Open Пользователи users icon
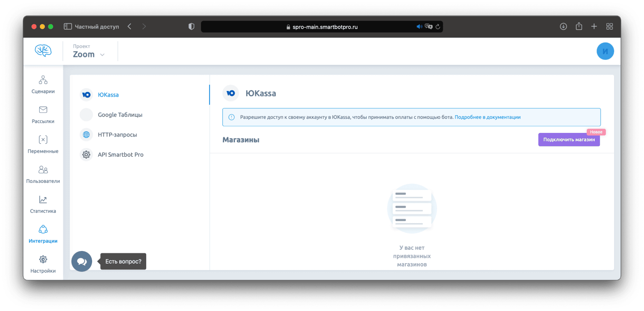The height and width of the screenshot is (311, 644). 43,170
